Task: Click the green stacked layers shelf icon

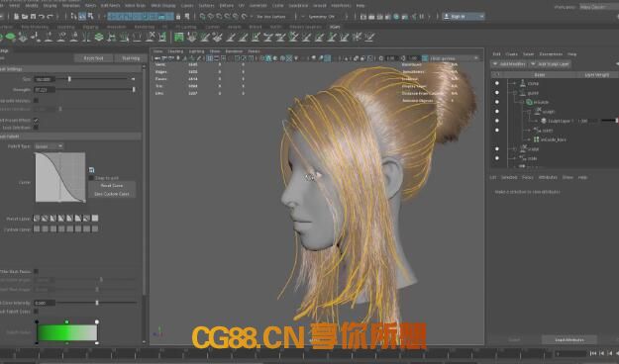Action: pyautogui.click(x=99, y=37)
